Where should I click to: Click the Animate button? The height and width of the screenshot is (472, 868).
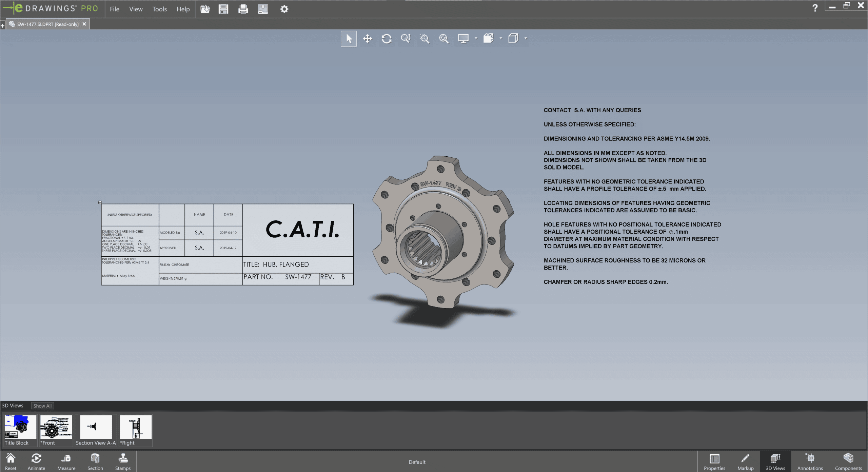click(x=36, y=461)
